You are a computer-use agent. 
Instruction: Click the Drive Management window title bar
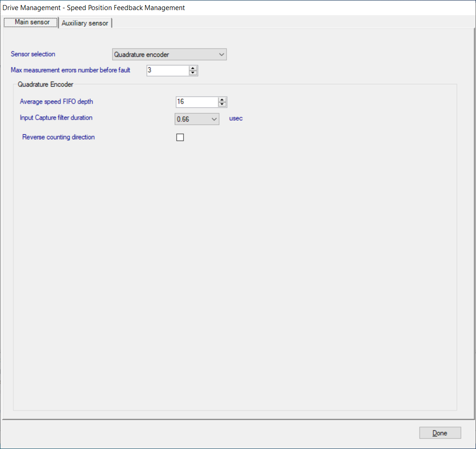tap(229, 7)
